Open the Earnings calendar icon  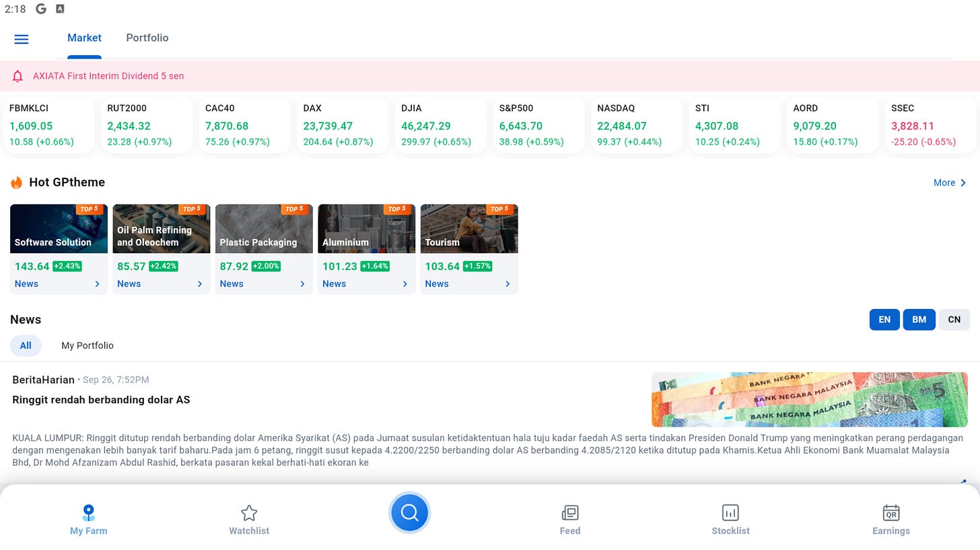891,513
